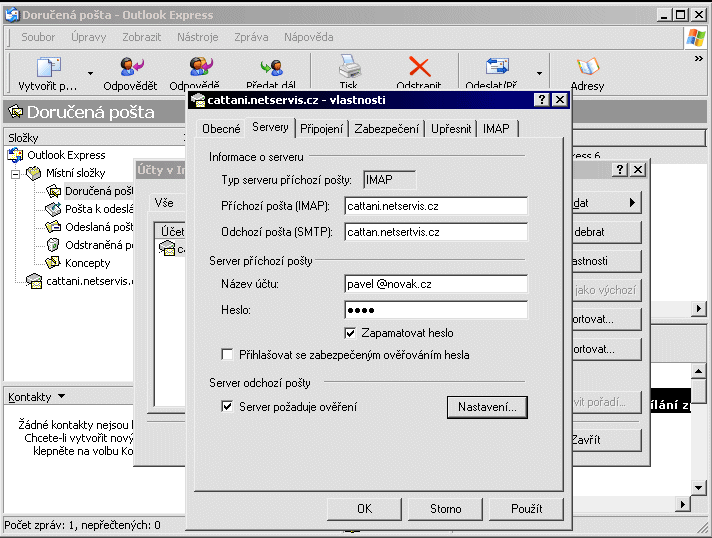Click the cattani.netservis IMAP server icon in tree
This screenshot has width=712, height=538.
34,281
